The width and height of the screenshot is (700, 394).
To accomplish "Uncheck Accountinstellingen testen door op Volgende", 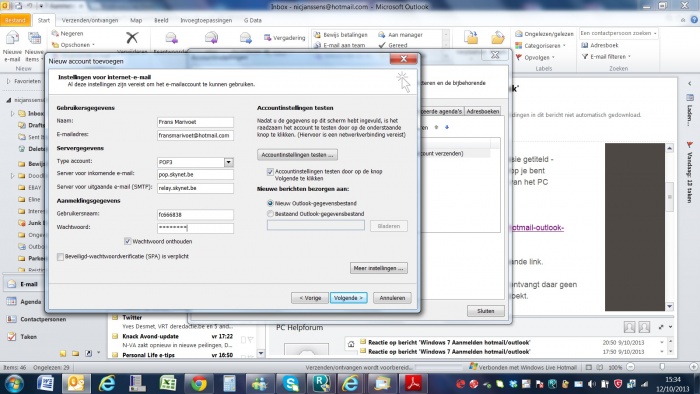I will pos(270,171).
